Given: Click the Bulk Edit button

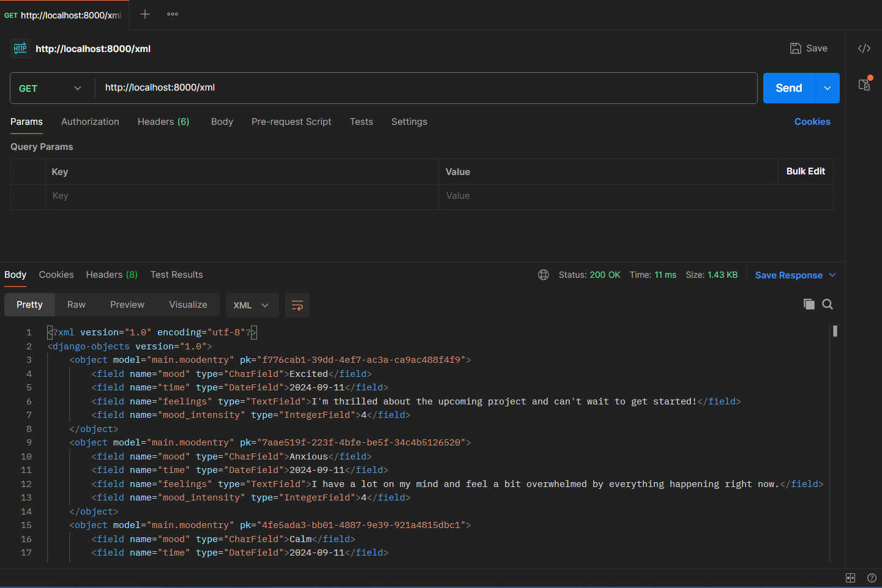Looking at the screenshot, I should point(805,171).
